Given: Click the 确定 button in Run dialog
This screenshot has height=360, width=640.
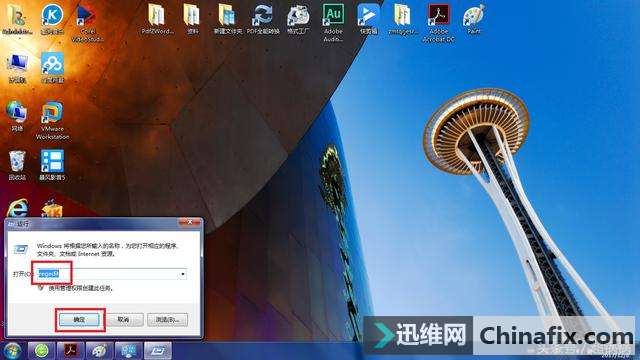Looking at the screenshot, I should 79,319.
